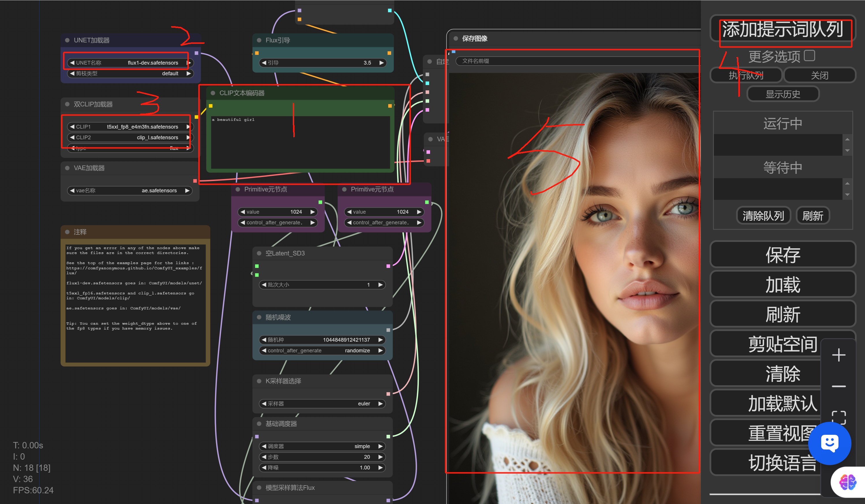The image size is (865, 504).
Task: Click the decrease arrow on 步数 field
Action: point(264,457)
